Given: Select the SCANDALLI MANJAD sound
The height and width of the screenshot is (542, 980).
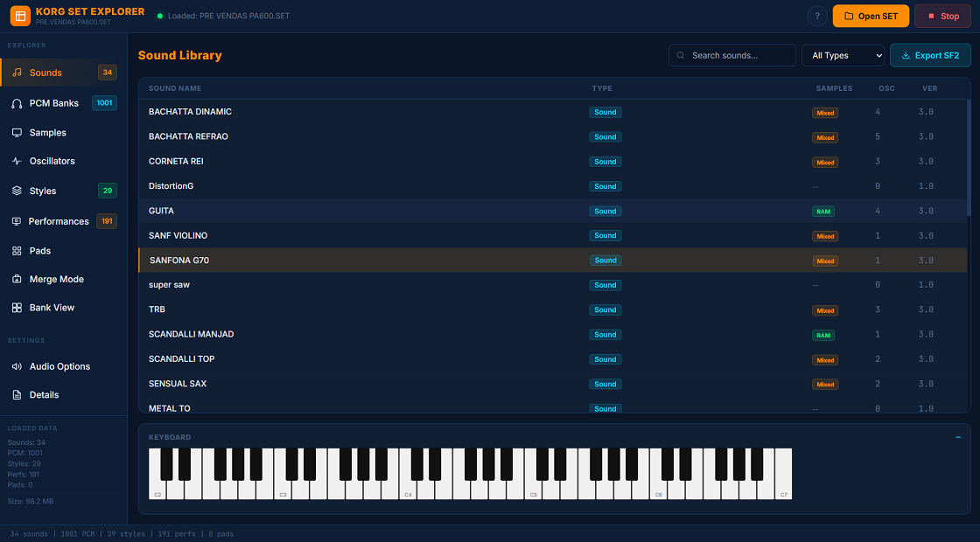Looking at the screenshot, I should 553,334.
